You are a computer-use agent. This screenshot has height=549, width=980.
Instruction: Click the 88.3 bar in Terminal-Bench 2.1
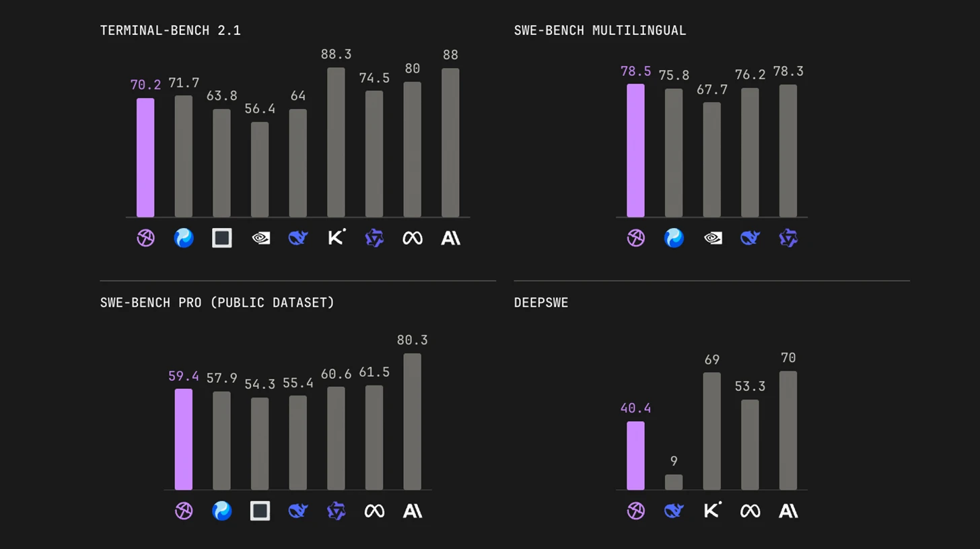tap(336, 142)
